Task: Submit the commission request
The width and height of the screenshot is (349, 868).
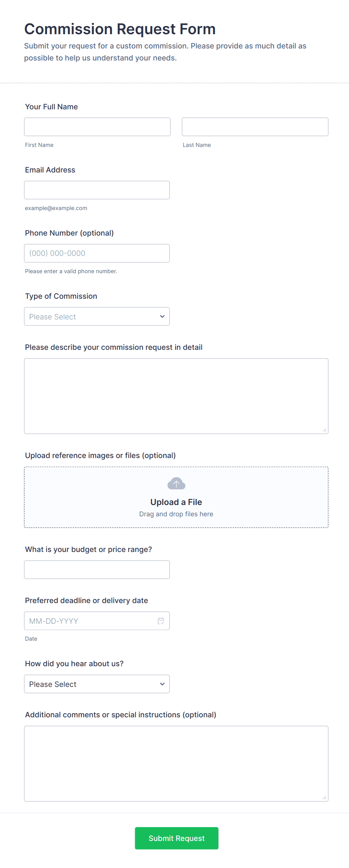Action: pyautogui.click(x=176, y=838)
